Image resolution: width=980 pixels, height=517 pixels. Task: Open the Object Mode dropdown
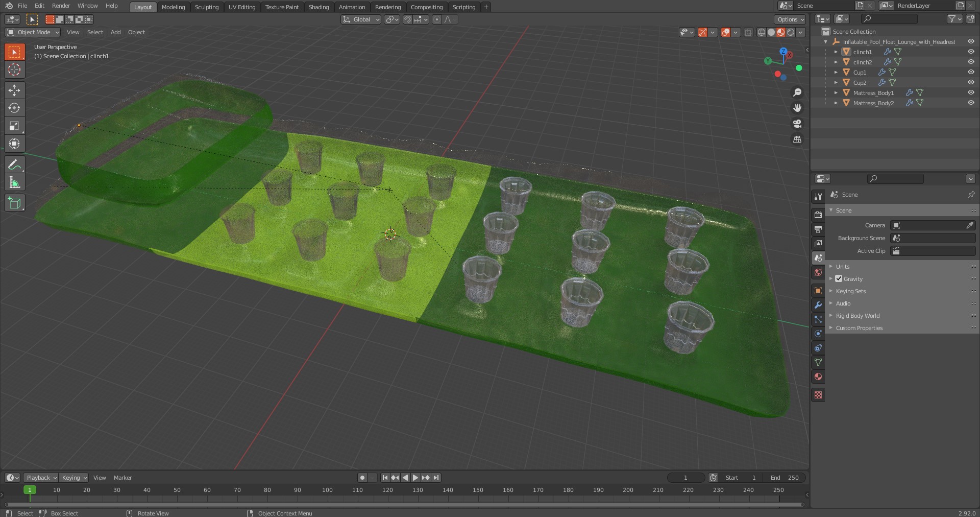(x=33, y=32)
